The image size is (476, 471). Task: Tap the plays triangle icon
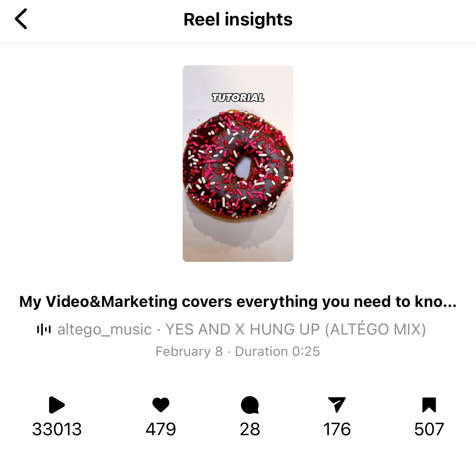[56, 405]
